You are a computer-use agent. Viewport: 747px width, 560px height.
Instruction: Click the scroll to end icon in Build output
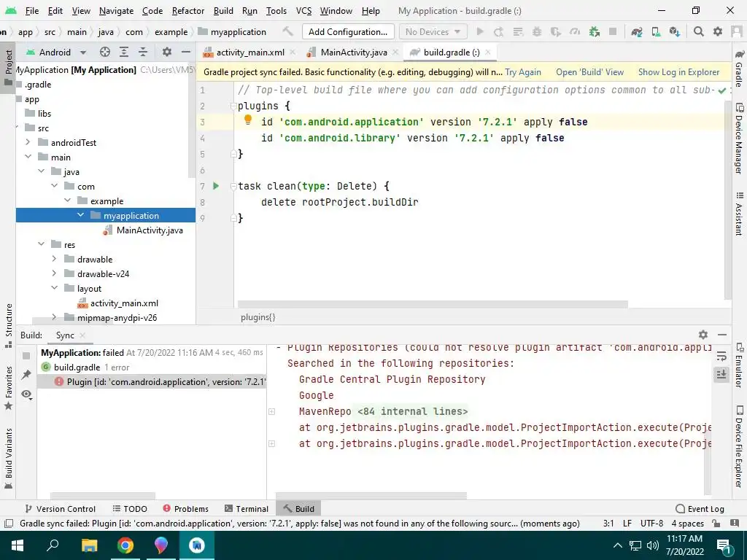(x=721, y=374)
